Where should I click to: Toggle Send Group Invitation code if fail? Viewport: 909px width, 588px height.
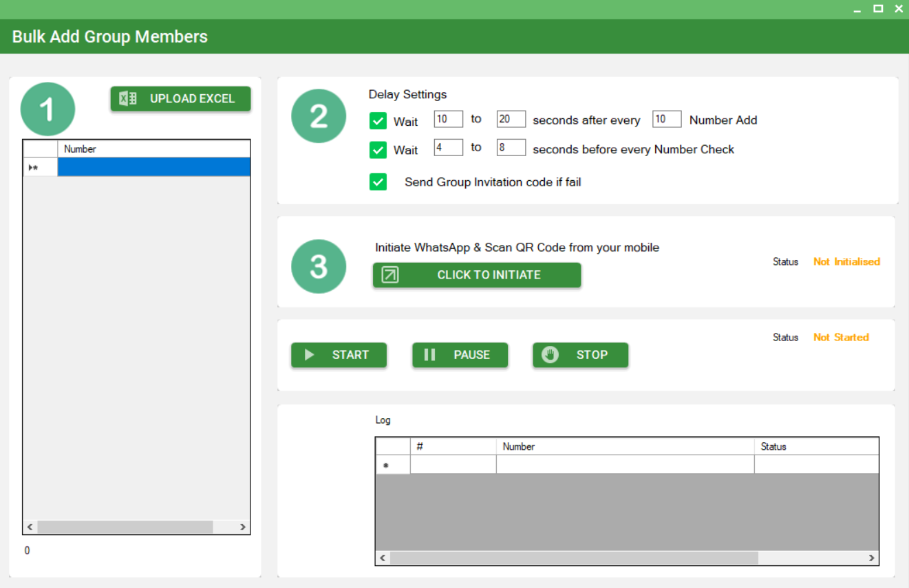pos(378,182)
